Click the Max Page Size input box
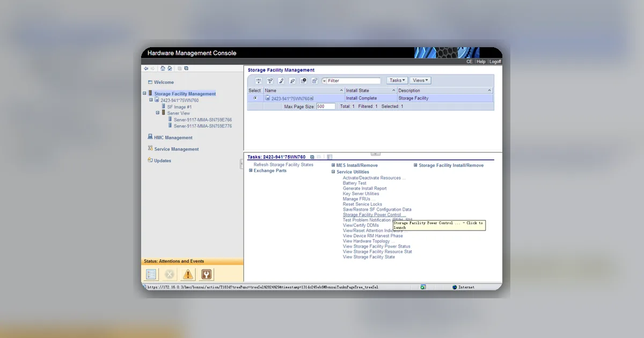Screen dimensions: 644x338 point(326,107)
